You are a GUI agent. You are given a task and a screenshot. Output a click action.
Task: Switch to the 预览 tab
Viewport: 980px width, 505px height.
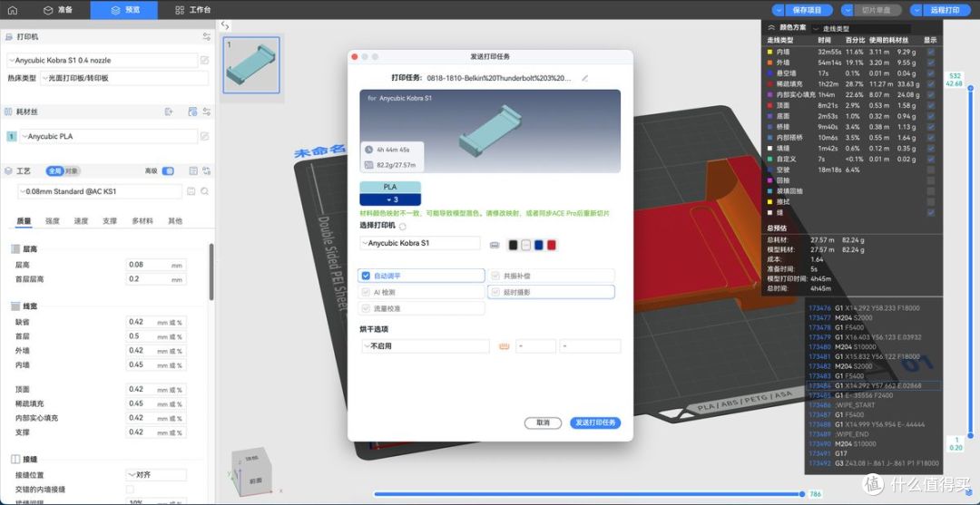(x=123, y=10)
